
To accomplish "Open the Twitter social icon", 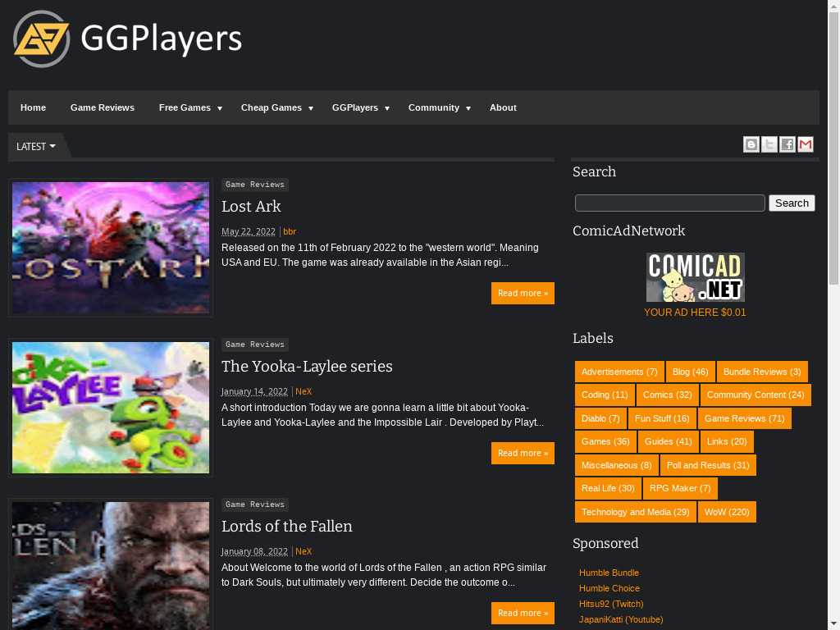I will pos(769,144).
